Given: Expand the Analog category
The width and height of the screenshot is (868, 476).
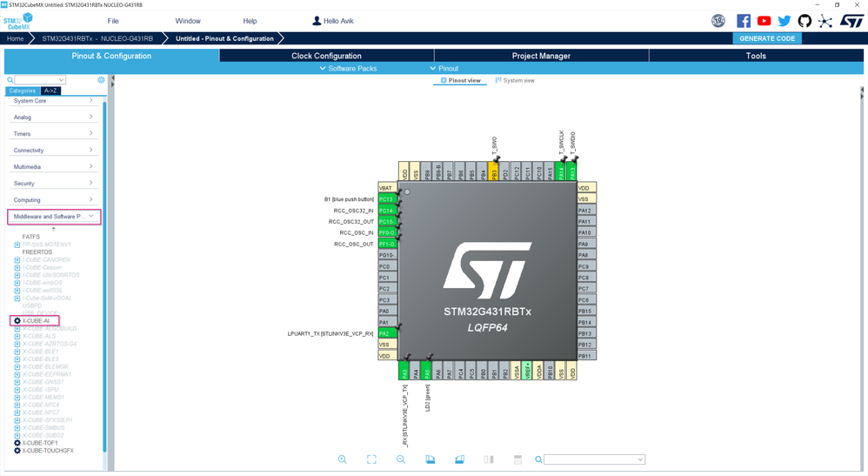Looking at the screenshot, I should pos(52,117).
